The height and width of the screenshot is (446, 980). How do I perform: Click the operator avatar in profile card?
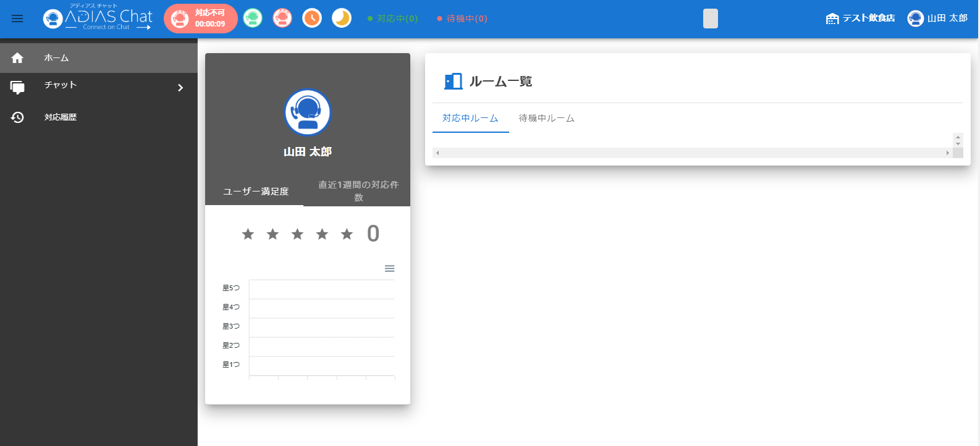[308, 112]
